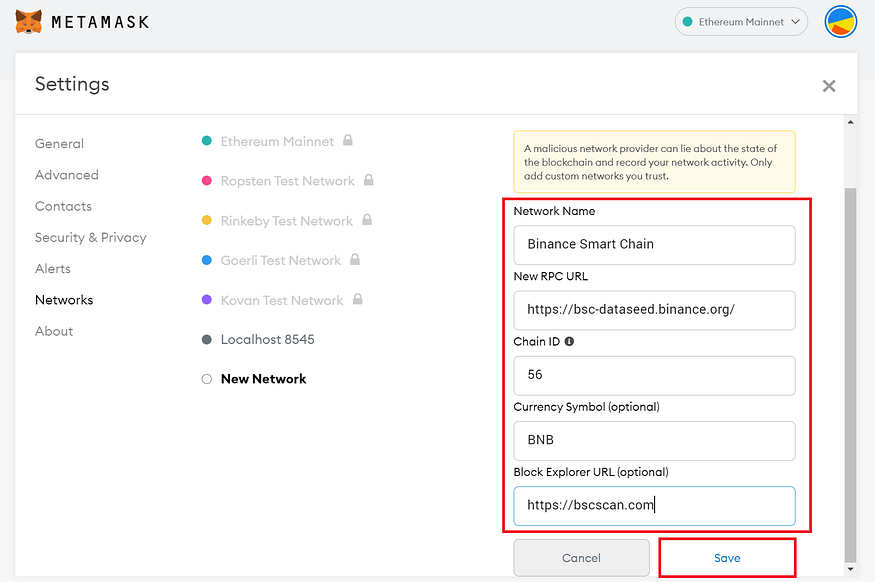Click the Chain ID info icon

(569, 341)
